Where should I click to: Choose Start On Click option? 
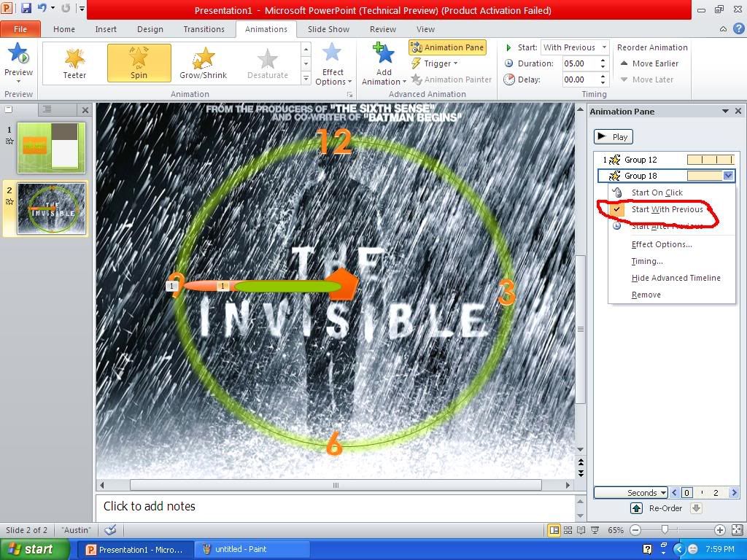[x=672, y=192]
